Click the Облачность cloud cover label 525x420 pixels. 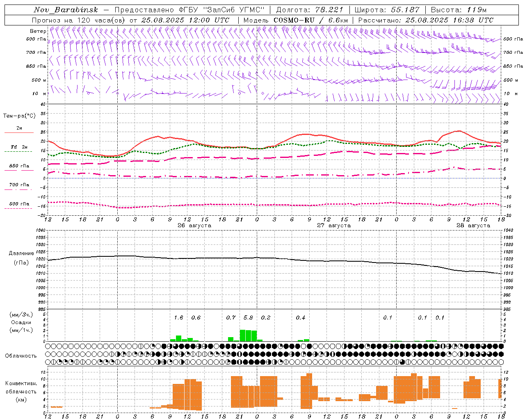[21, 356]
